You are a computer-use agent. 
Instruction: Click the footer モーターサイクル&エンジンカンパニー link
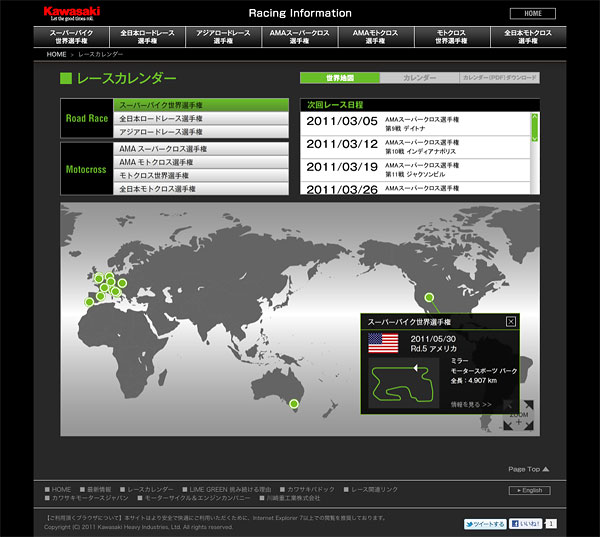click(x=194, y=498)
